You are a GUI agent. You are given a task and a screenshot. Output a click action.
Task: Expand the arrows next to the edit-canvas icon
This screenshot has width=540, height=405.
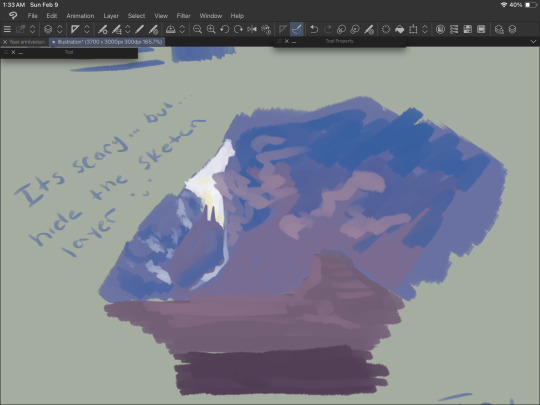tap(32, 29)
